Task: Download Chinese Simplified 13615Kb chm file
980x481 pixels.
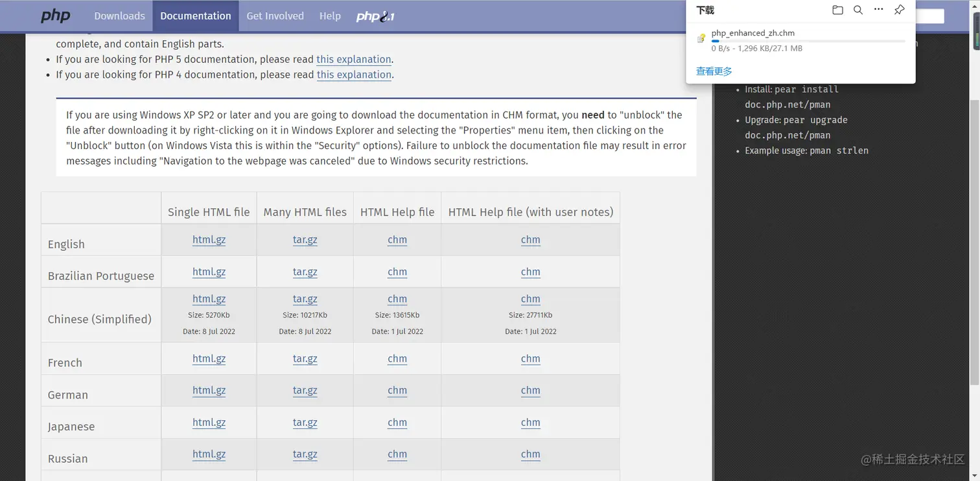Action: pos(397,299)
